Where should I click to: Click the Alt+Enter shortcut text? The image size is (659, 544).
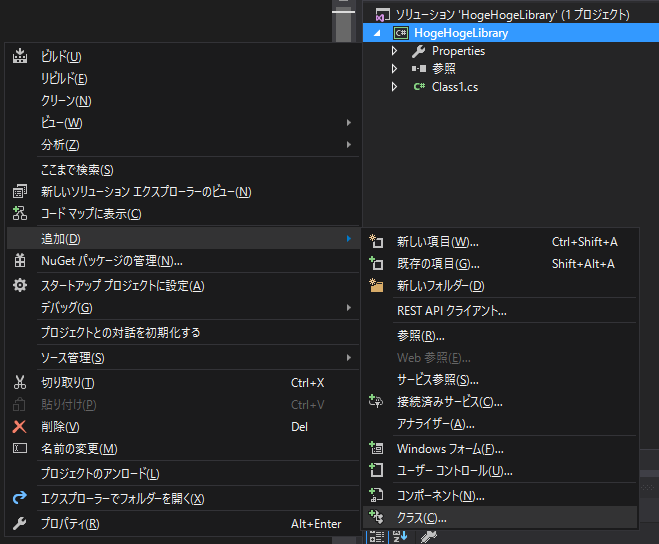point(316,524)
